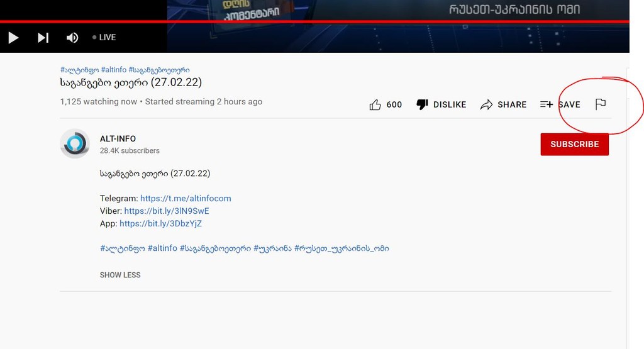Click the description line საგანგებო ეთერი (27.02.22)
This screenshot has width=644, height=349.
click(x=155, y=174)
